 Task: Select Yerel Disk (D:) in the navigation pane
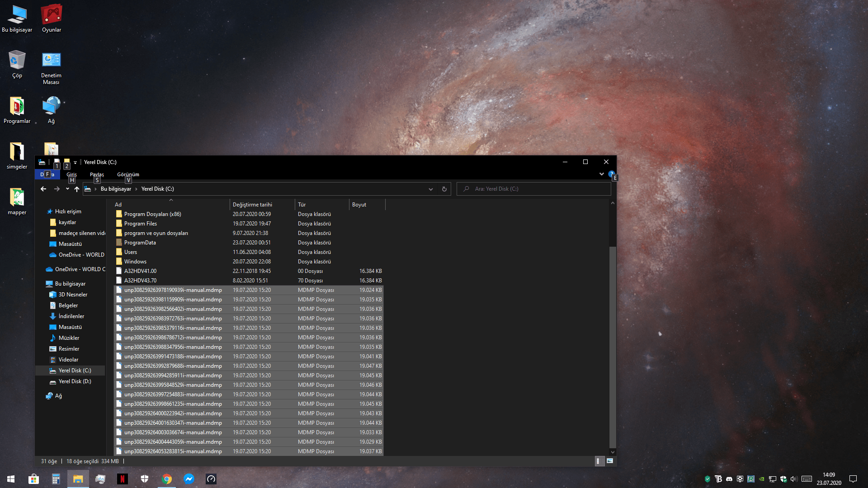click(x=75, y=381)
